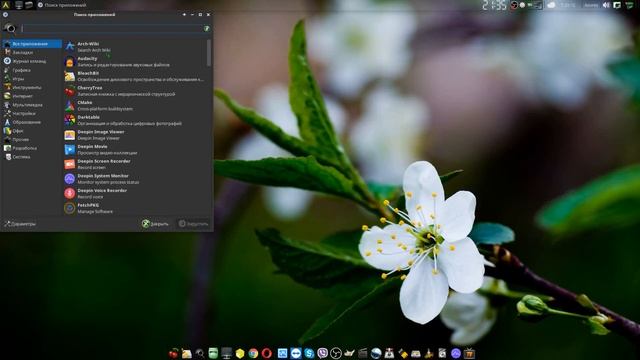Open the orange TV icon in dock

(469, 353)
